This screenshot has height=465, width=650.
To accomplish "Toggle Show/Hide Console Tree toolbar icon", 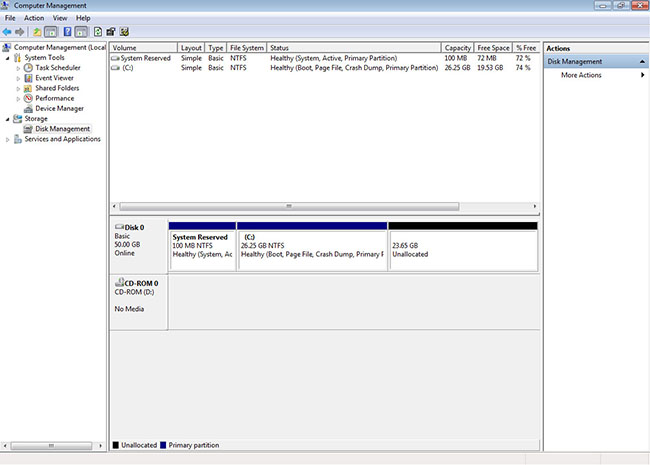I will [x=51, y=32].
